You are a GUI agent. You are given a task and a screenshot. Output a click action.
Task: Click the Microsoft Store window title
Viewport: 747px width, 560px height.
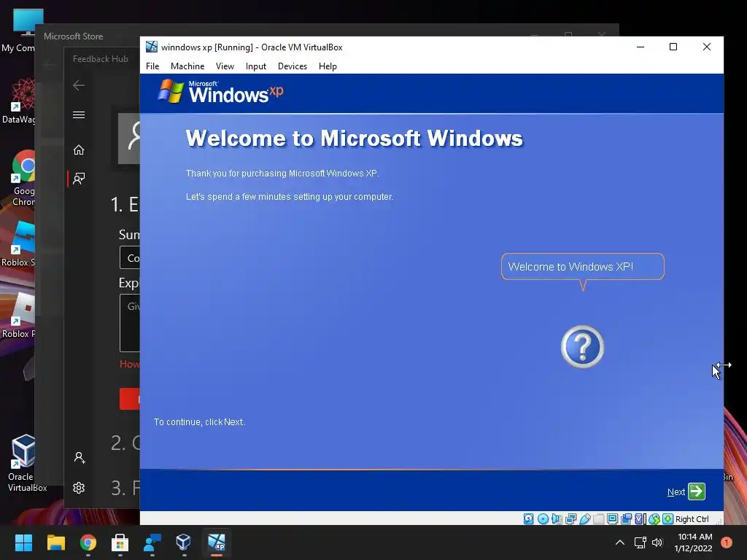(74, 36)
